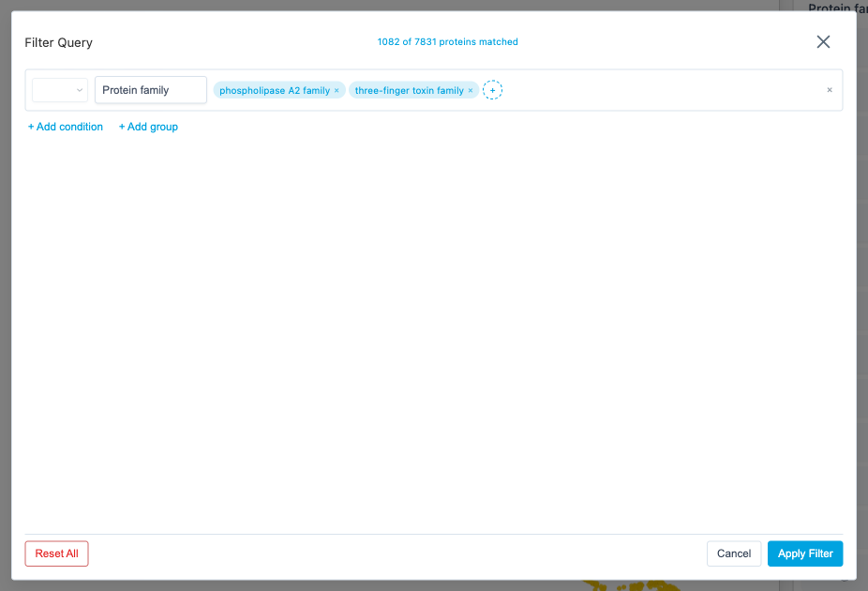This screenshot has height=591, width=868.
Task: Cancel the filter query
Action: tap(733, 553)
